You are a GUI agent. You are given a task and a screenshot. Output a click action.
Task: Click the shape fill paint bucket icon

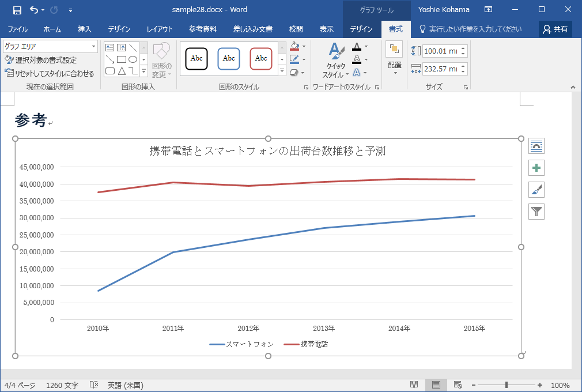tap(294, 47)
